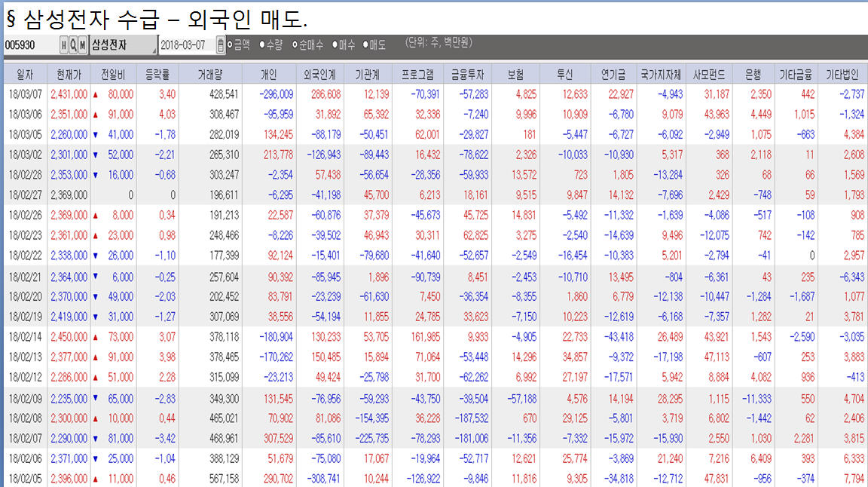868x487 pixels.
Task: Click the magnifier search icon for stock lookup
Action: 73,45
